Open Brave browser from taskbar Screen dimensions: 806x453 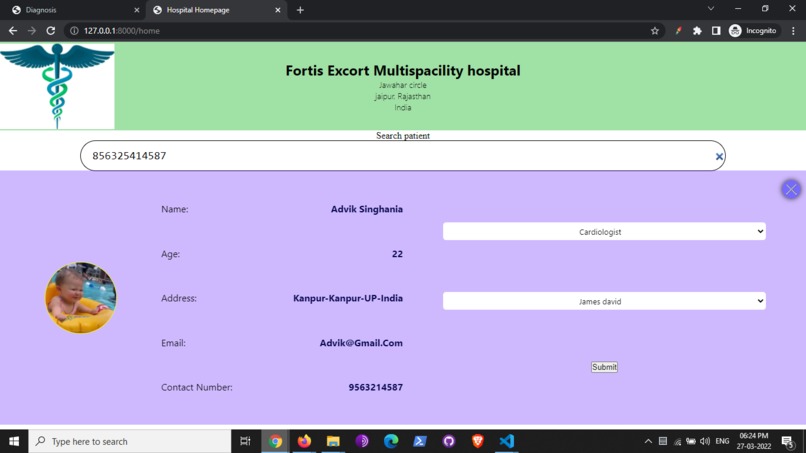[x=478, y=441]
